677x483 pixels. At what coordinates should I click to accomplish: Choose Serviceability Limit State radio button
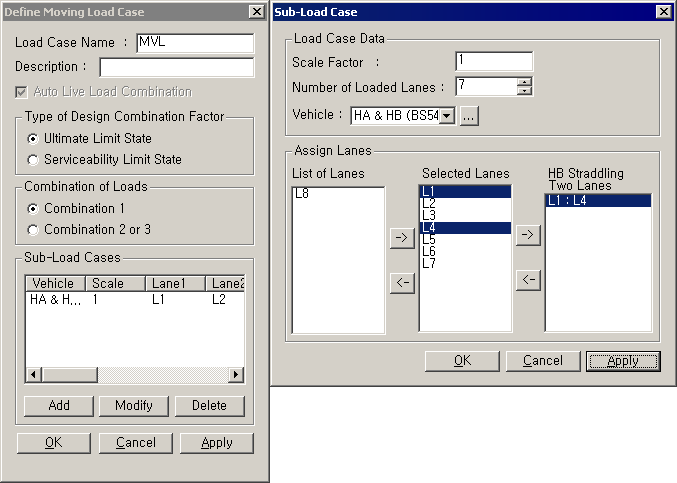[x=34, y=159]
